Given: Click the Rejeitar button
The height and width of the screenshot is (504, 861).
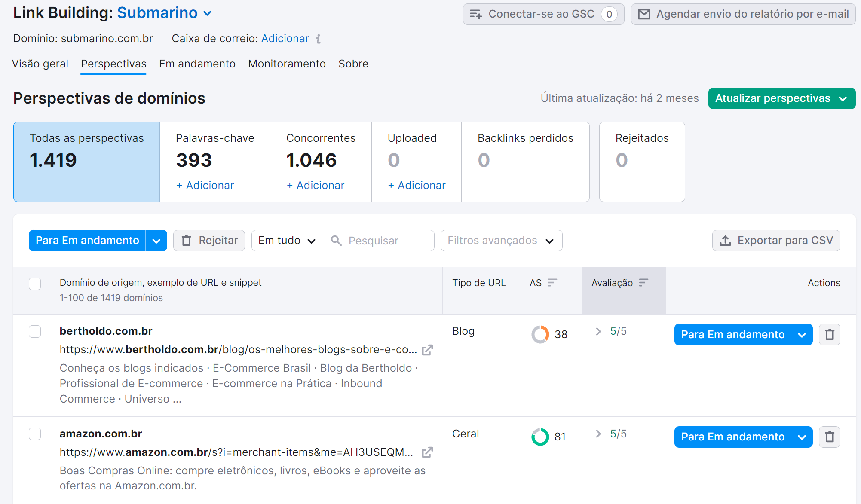Looking at the screenshot, I should click(x=209, y=241).
